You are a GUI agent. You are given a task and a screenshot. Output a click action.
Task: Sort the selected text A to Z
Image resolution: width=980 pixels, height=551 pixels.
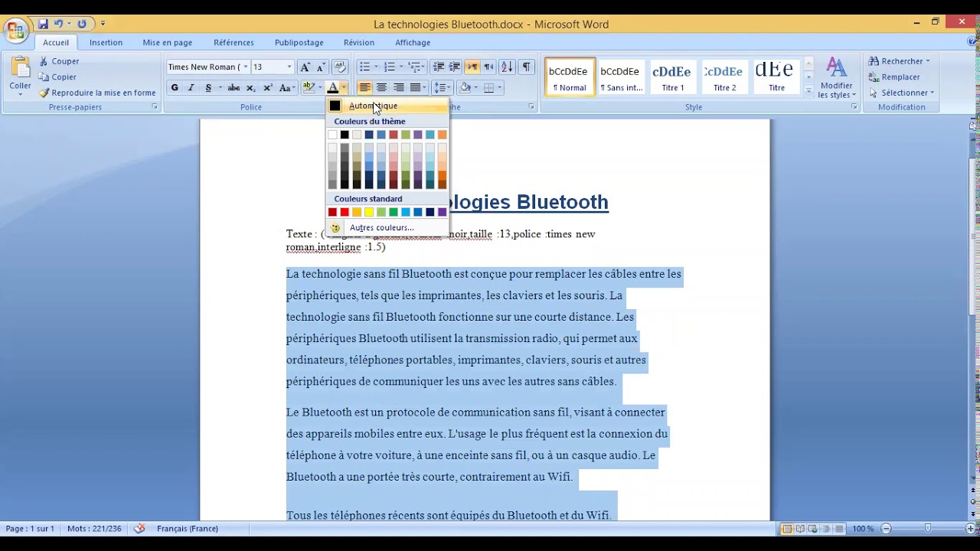pos(506,67)
